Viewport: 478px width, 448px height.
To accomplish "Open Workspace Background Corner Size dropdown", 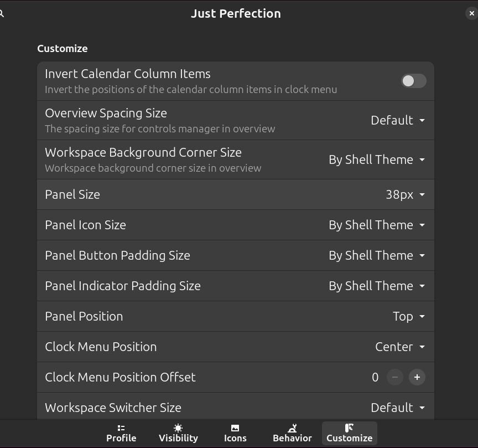I will (x=377, y=159).
